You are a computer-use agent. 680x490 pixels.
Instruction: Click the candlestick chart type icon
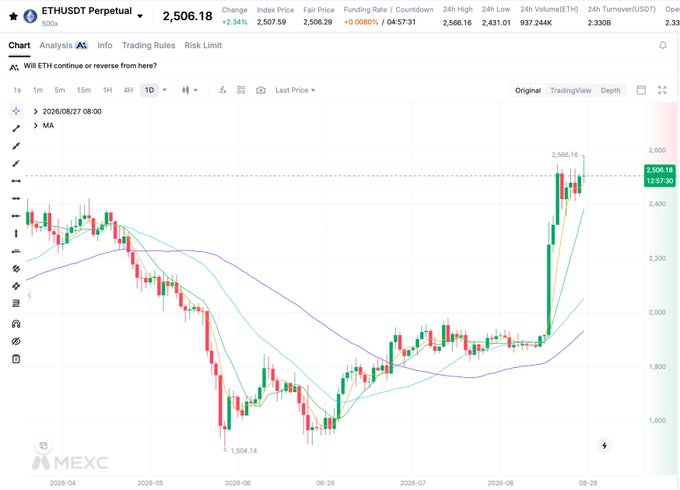click(186, 90)
